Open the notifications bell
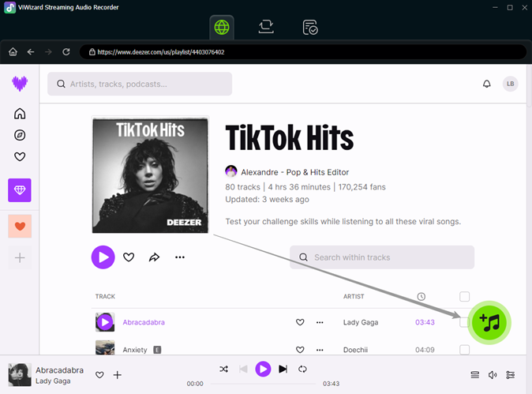The image size is (532, 394). (486, 84)
